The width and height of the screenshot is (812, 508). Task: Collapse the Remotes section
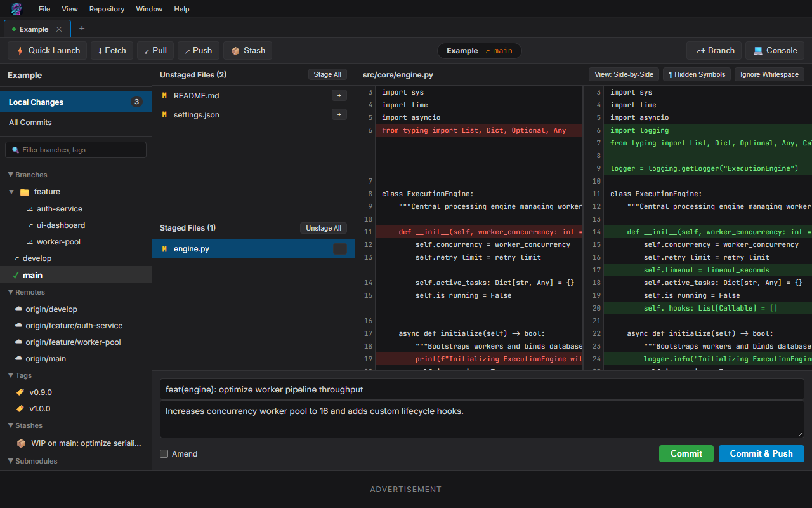pos(11,292)
